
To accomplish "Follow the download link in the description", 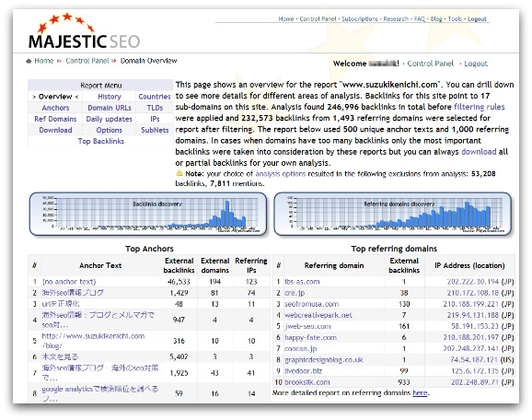I will pyautogui.click(x=479, y=152).
